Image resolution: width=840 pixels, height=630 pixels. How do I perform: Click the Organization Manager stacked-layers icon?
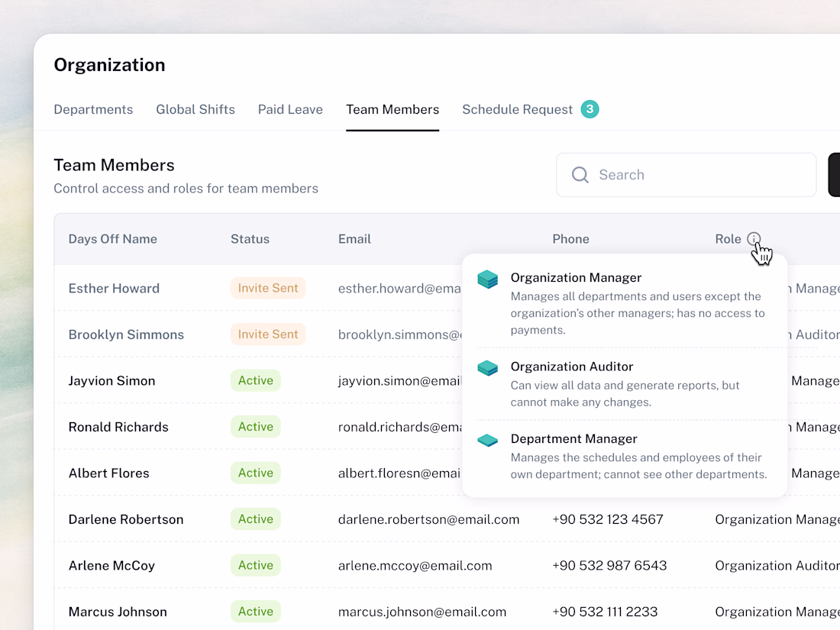point(487,279)
